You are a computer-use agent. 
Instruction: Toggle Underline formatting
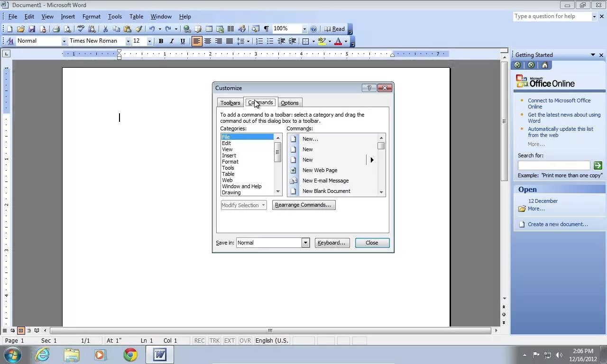click(183, 41)
